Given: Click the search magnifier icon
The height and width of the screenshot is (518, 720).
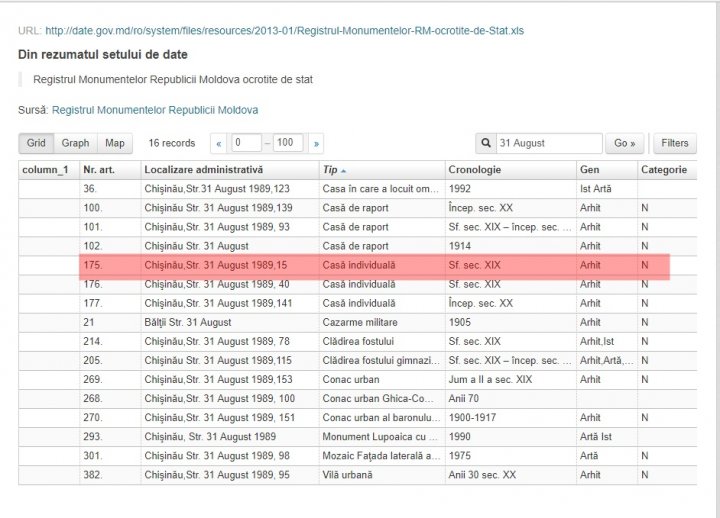Looking at the screenshot, I should [486, 143].
